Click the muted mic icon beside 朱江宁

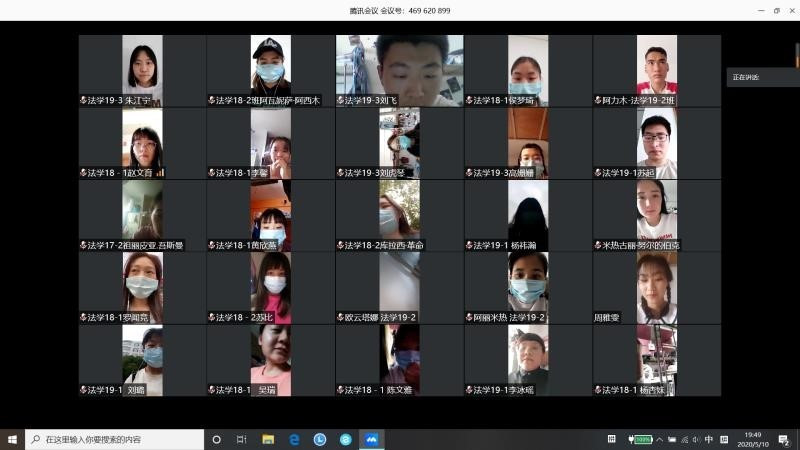[84, 100]
